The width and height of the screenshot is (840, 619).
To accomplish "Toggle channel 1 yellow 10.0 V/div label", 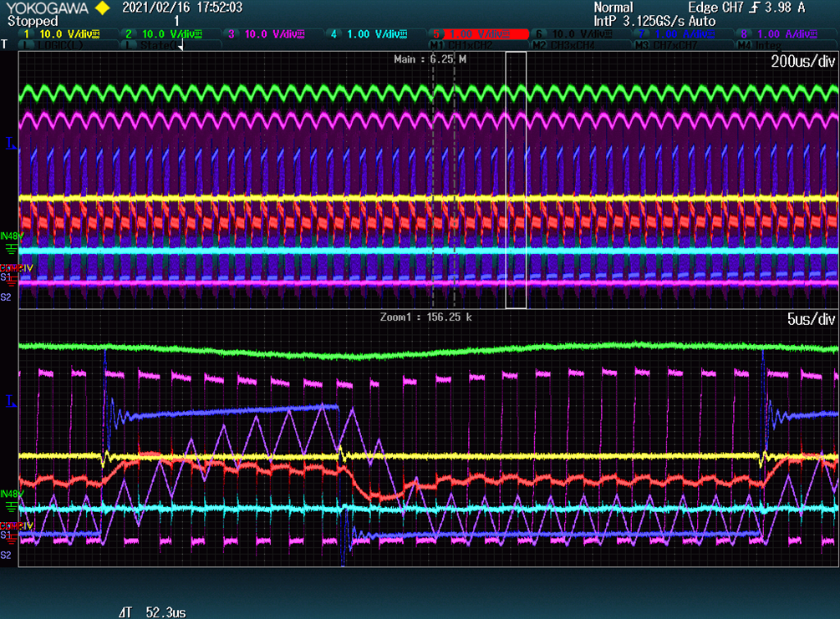I will pyautogui.click(x=62, y=34).
